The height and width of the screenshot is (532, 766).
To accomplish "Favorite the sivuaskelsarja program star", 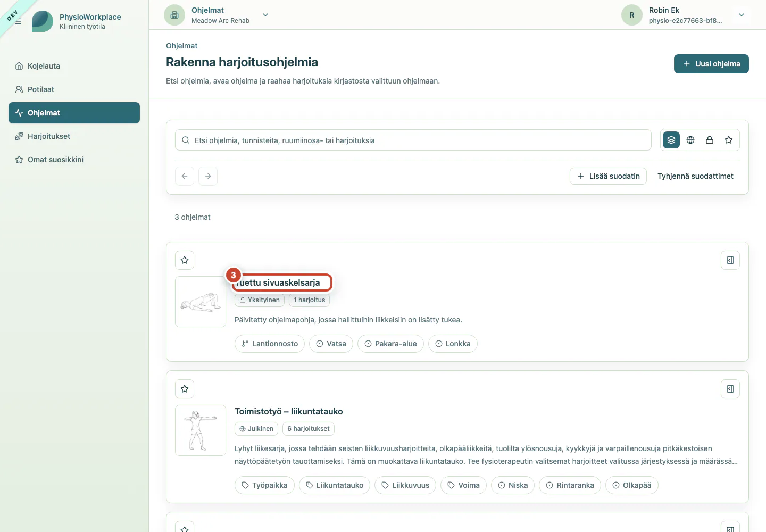I will click(185, 260).
